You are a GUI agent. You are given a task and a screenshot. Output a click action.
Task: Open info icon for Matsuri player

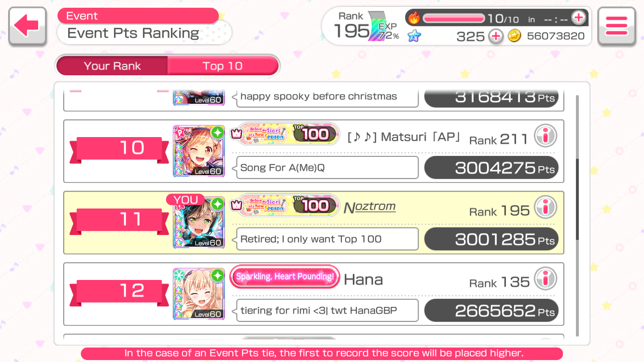click(x=546, y=137)
